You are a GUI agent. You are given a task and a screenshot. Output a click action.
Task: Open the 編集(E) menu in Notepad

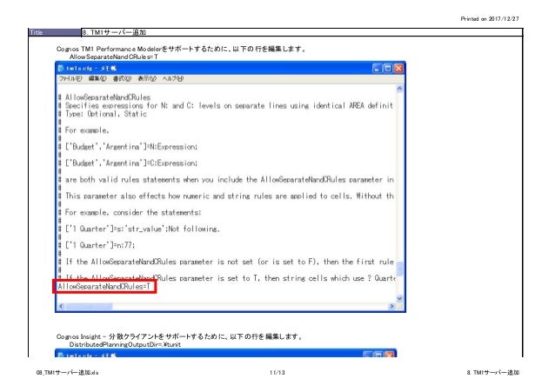pyautogui.click(x=97, y=78)
